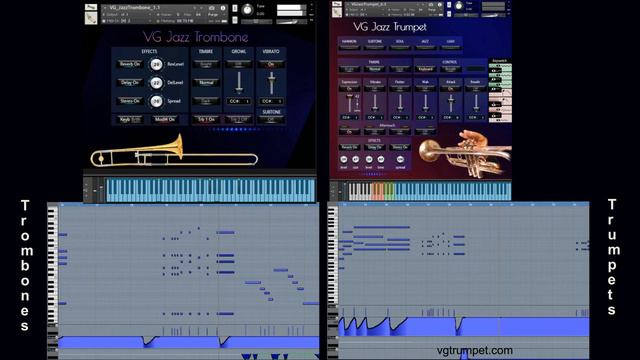Open the info icon in the trombone header
Image resolution: width=640 pixels, height=360 pixels.
tap(223, 8)
